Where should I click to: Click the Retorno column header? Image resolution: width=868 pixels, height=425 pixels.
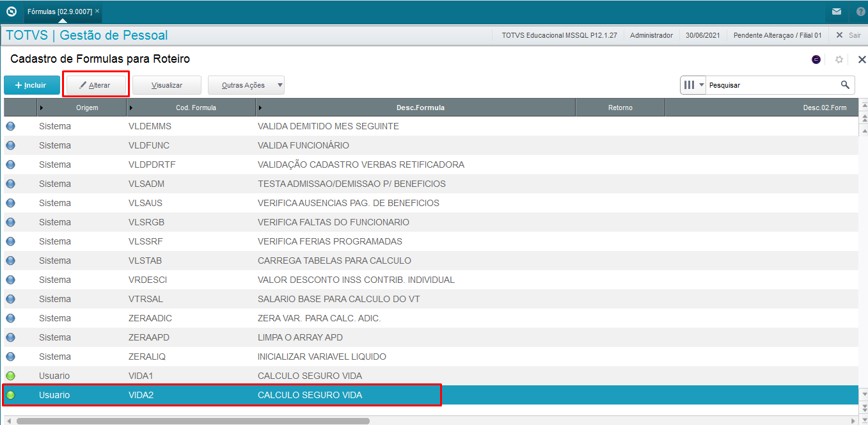[x=620, y=108]
